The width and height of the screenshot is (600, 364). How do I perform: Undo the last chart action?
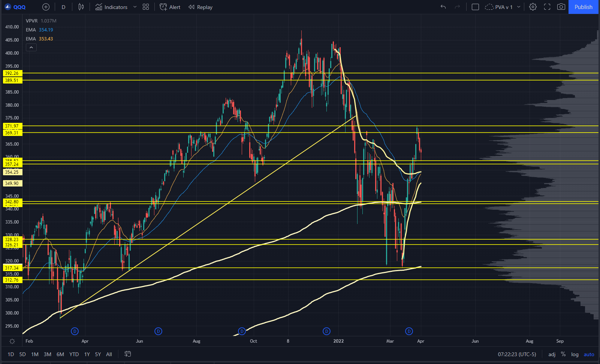click(443, 7)
